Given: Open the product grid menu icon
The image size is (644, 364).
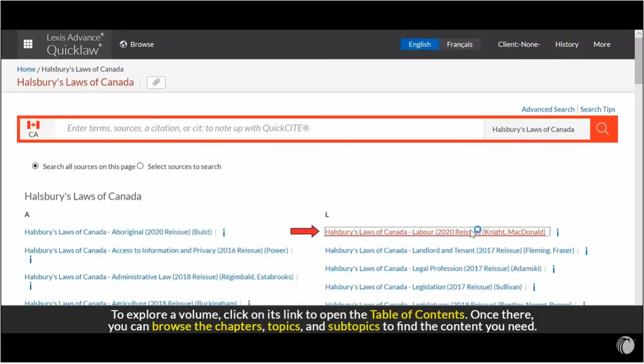Looking at the screenshot, I should (28, 44).
